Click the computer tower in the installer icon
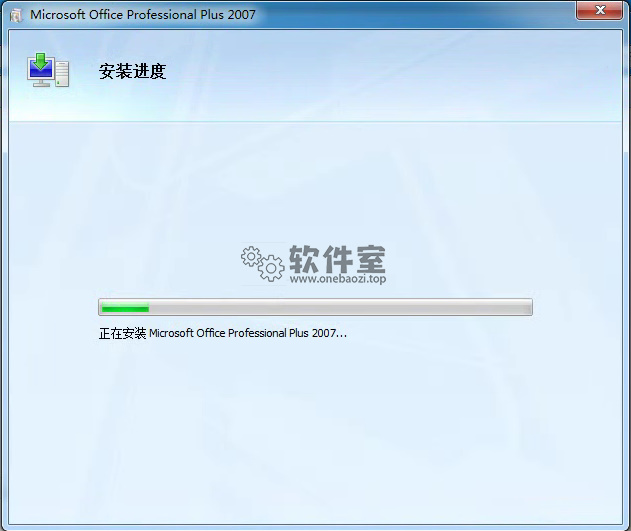The width and height of the screenshot is (631, 531). click(x=63, y=74)
